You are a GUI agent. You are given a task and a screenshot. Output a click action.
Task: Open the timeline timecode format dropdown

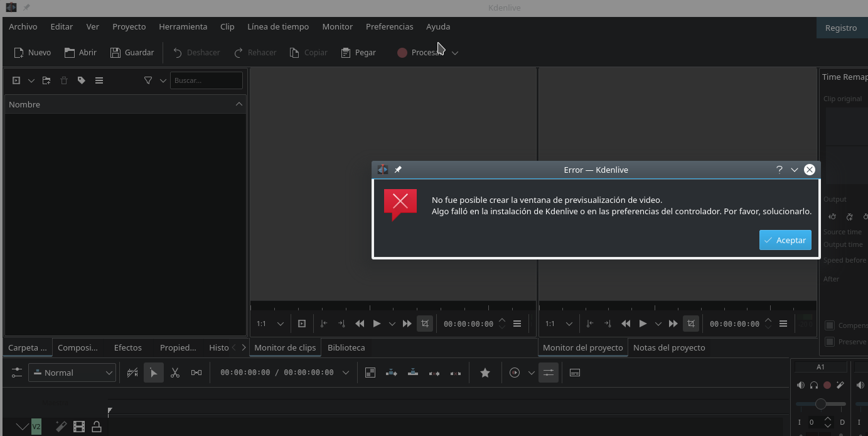click(x=345, y=373)
